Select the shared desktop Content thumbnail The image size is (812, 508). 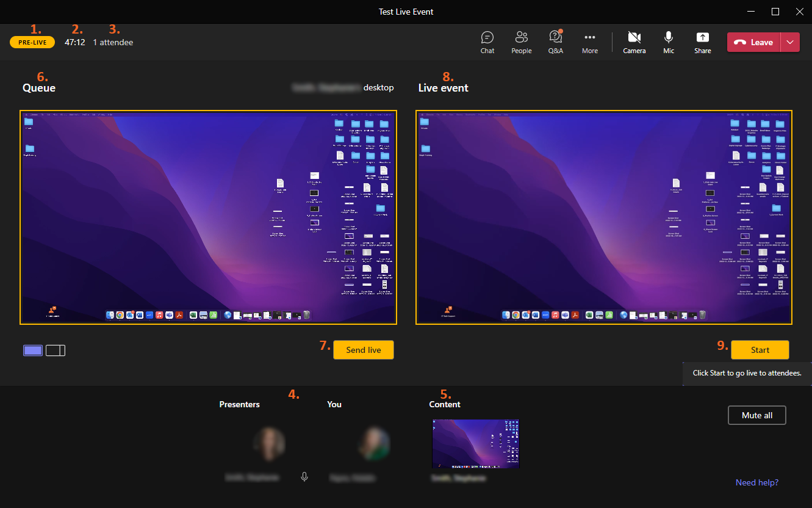click(476, 443)
